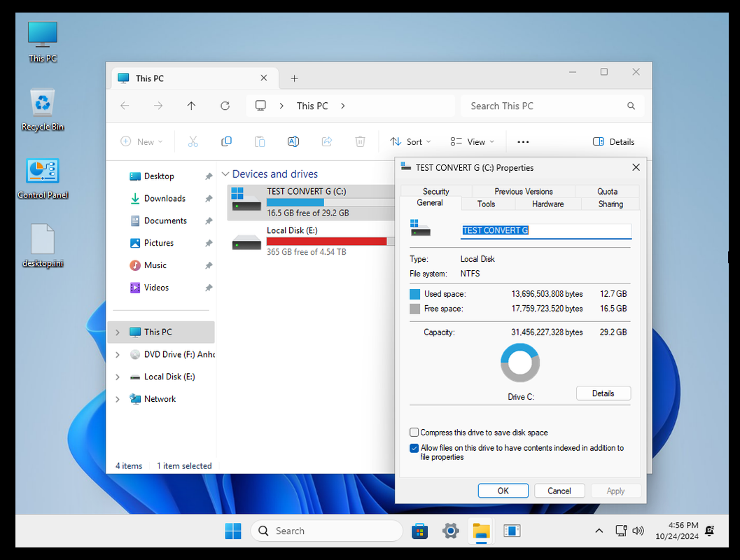Expand Local Disk (E:) tree node
The image size is (740, 560).
(118, 377)
